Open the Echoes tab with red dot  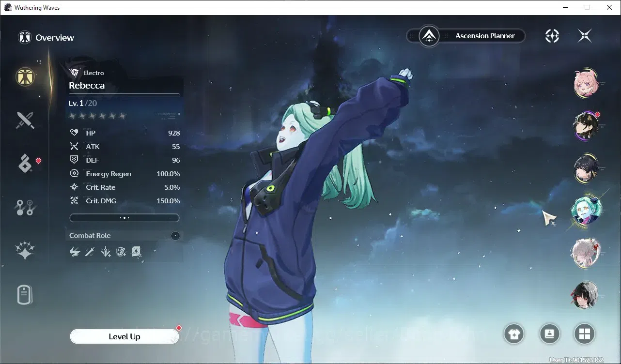(x=25, y=164)
